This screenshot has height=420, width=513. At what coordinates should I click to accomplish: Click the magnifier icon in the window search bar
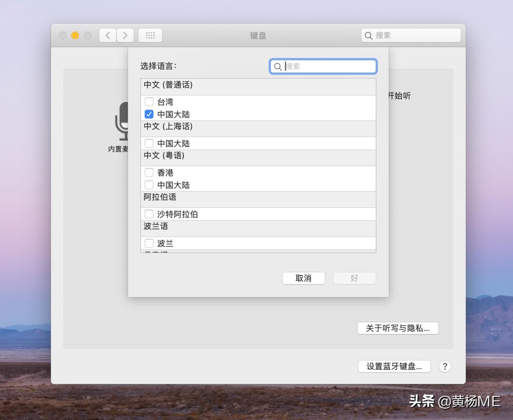click(369, 35)
